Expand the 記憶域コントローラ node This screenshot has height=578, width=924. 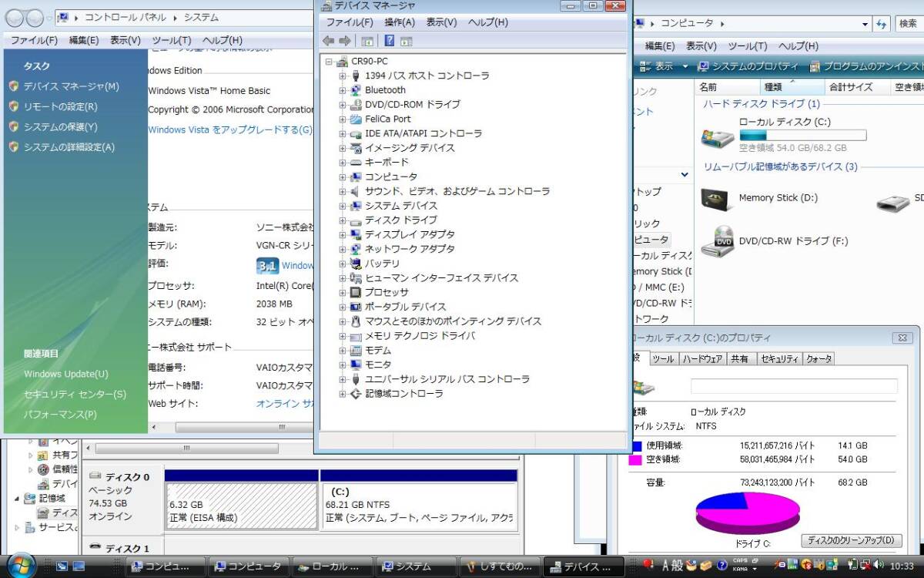pos(343,394)
